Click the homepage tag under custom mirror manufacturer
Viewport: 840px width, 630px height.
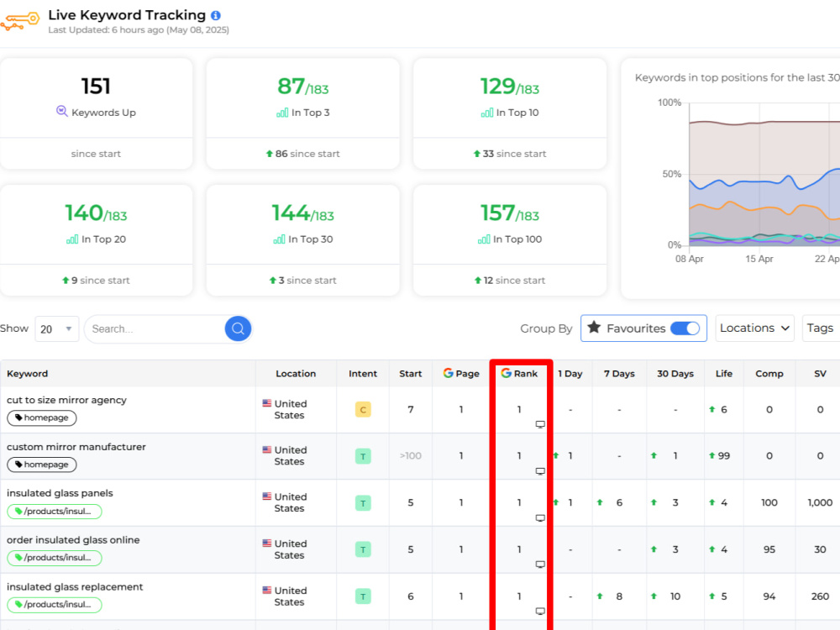pos(42,465)
